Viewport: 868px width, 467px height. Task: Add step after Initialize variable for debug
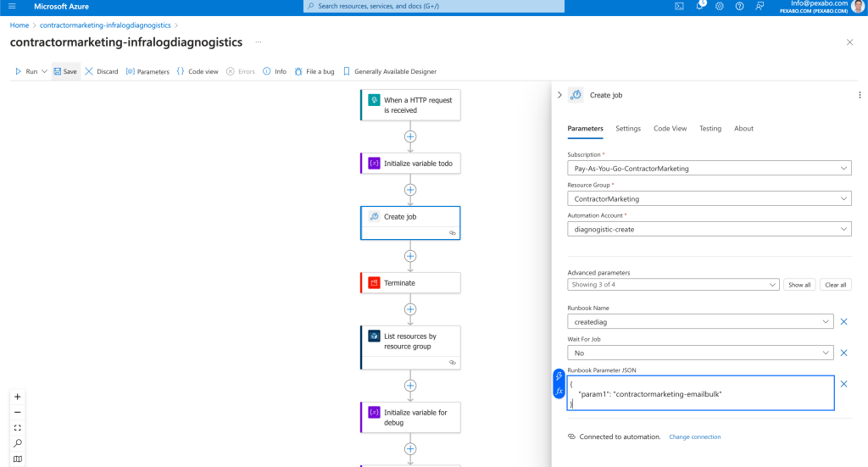pyautogui.click(x=410, y=448)
